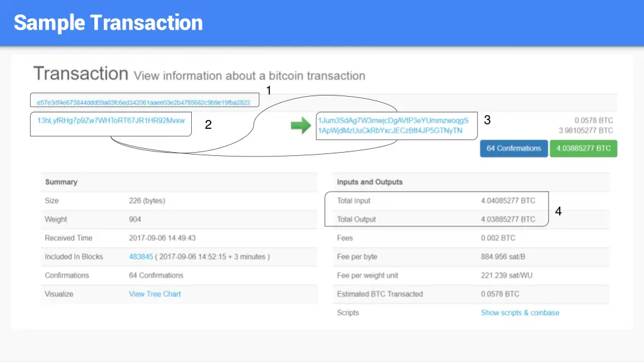Open output address starting 1Jum3SdAg7W3

[393, 120]
